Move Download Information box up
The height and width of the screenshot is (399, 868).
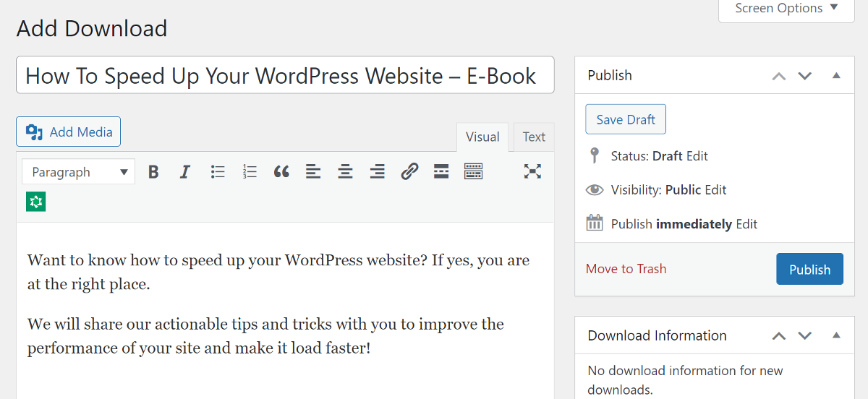[779, 336]
